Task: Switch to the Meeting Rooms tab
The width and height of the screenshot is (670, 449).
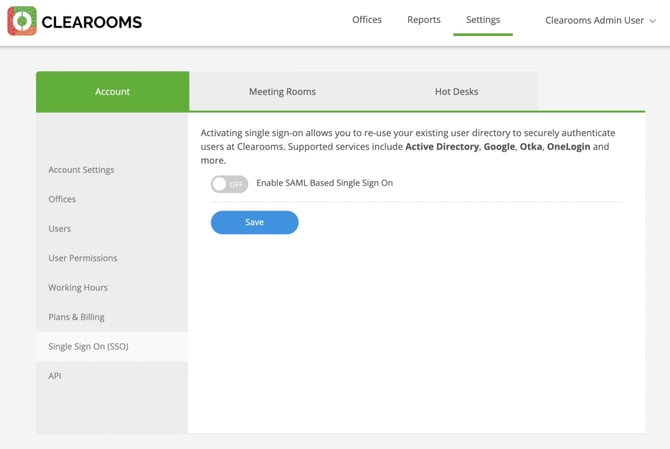Action: tap(282, 91)
